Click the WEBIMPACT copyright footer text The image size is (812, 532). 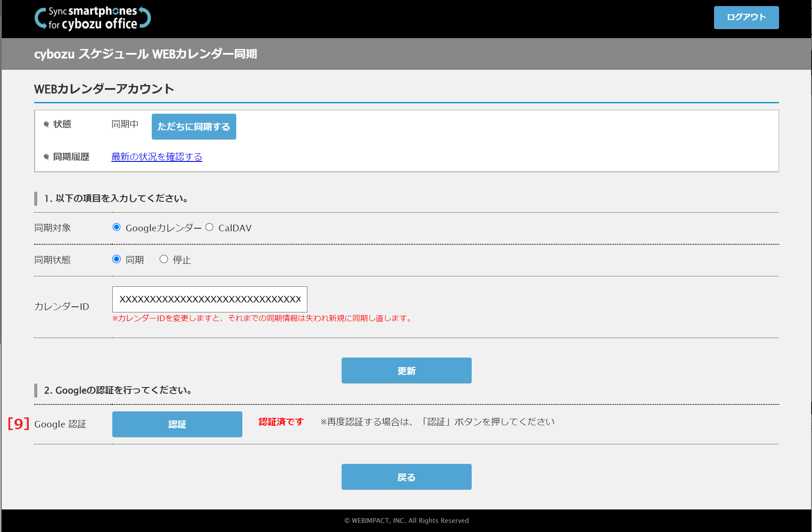click(x=406, y=520)
